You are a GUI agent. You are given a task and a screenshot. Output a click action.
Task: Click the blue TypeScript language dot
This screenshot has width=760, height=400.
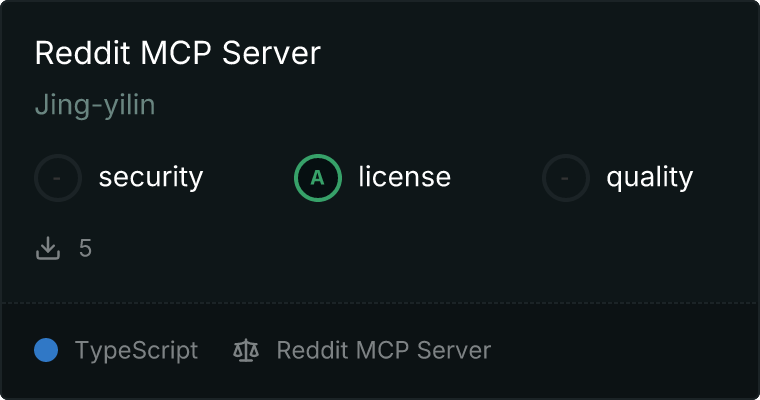tap(46, 350)
